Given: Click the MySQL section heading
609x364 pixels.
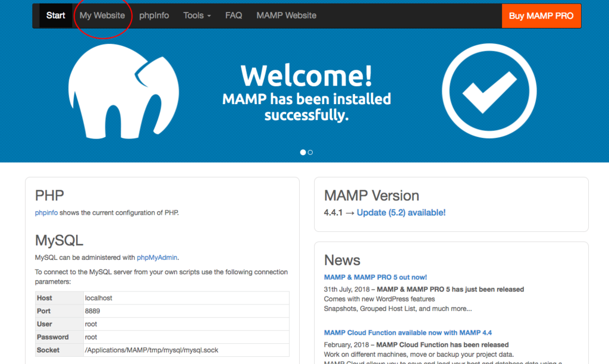Looking at the screenshot, I should pos(59,240).
